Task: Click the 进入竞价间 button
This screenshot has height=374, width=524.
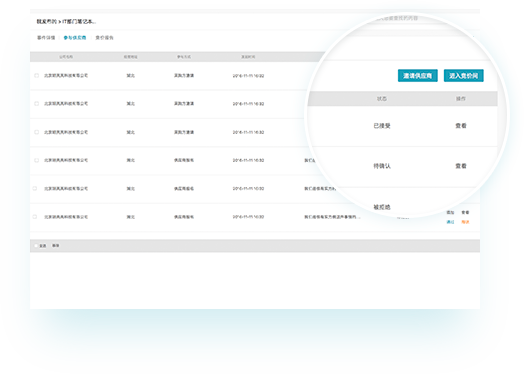Action: pos(463,76)
